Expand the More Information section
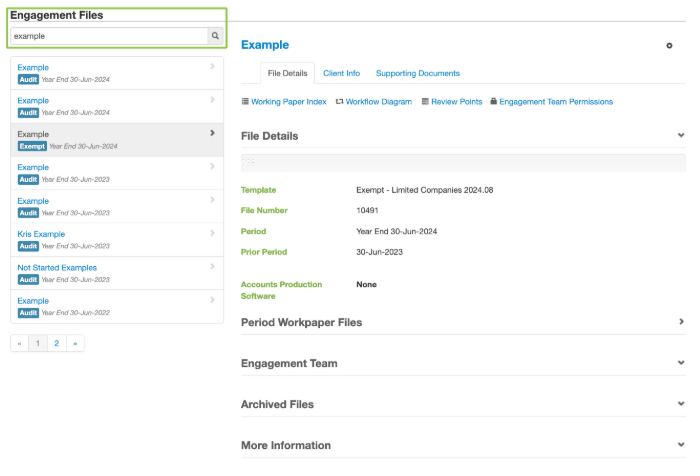The height and width of the screenshot is (476, 700). click(681, 445)
